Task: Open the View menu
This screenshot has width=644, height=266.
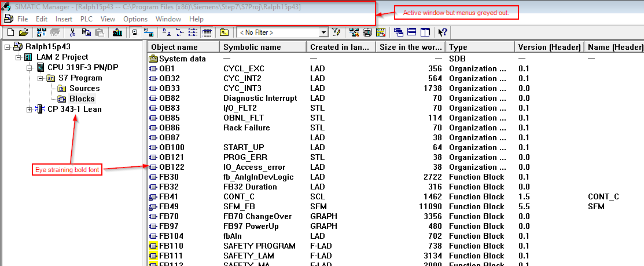Action: point(108,19)
